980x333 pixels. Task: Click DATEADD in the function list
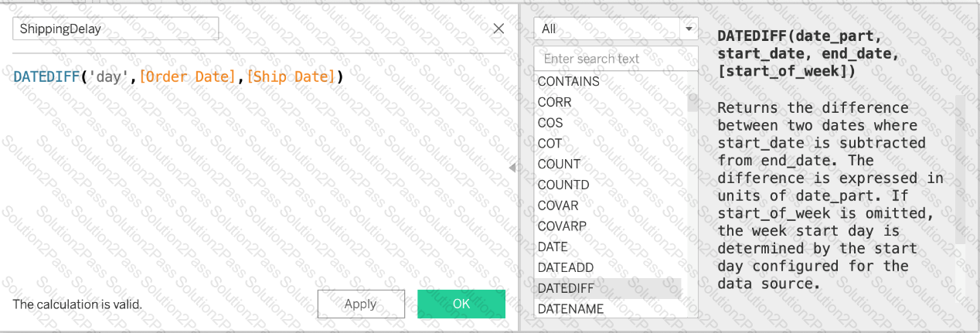point(566,267)
